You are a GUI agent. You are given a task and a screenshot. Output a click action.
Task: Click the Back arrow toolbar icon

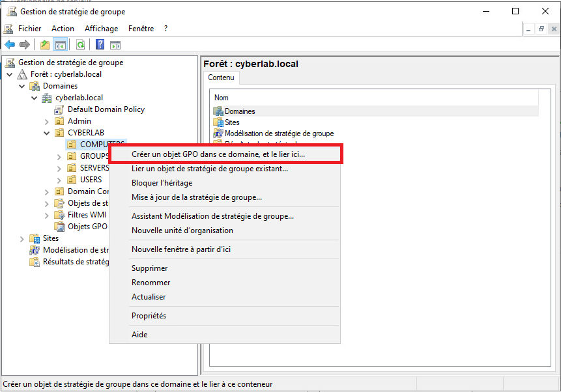pyautogui.click(x=10, y=45)
